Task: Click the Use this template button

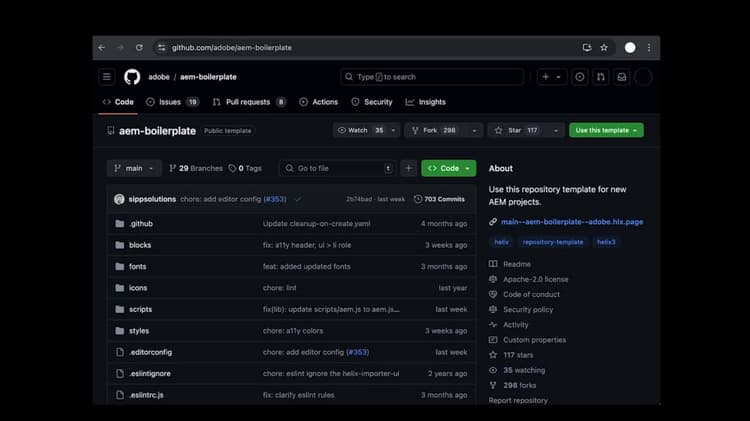Action: pyautogui.click(x=606, y=130)
